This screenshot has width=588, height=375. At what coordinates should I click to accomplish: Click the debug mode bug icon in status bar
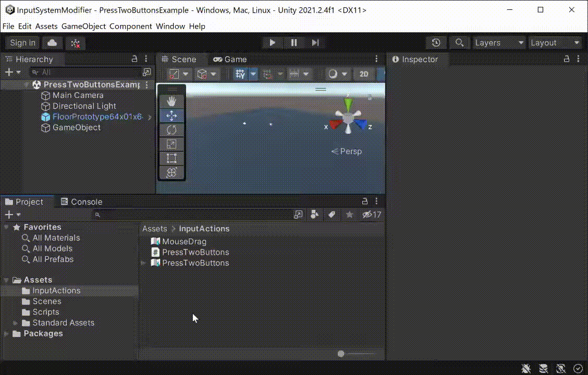526,368
